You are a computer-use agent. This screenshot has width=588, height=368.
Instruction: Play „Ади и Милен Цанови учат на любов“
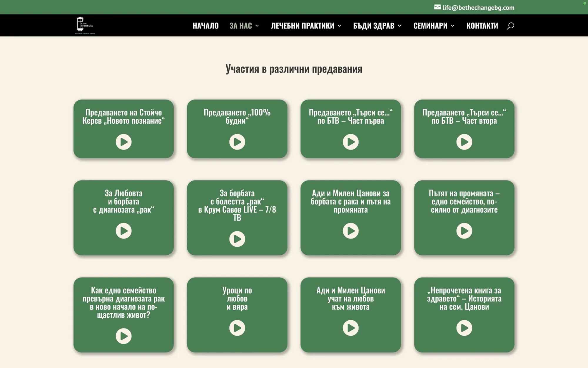(350, 328)
